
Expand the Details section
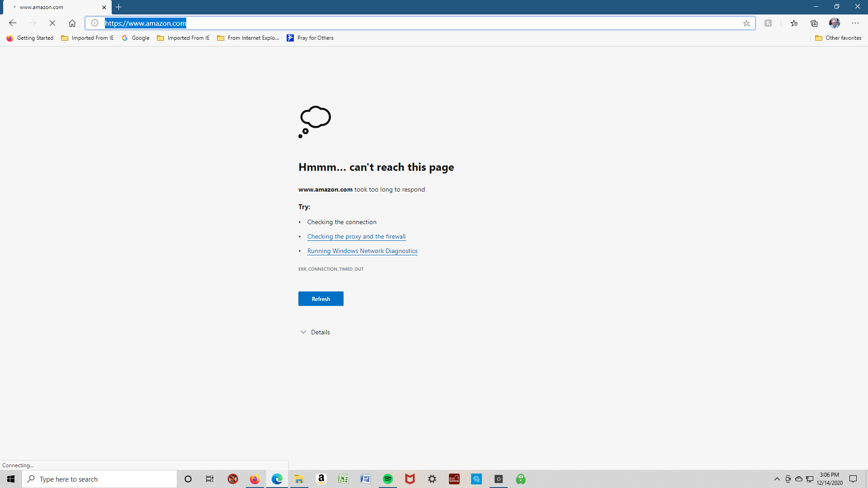click(315, 332)
